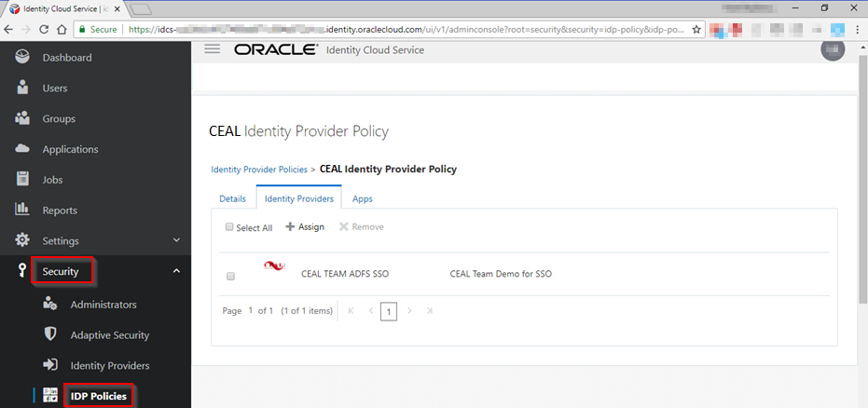Screen dimensions: 868x408
Task: Select the Identity Providers tab
Action: click(299, 198)
